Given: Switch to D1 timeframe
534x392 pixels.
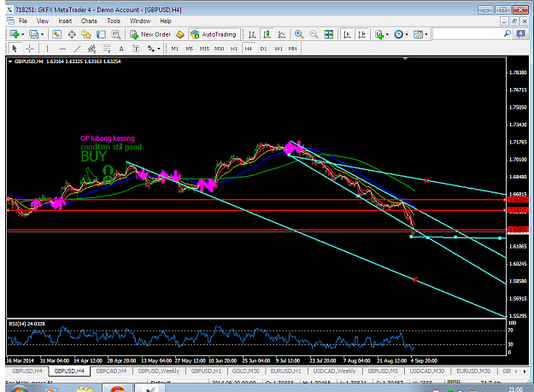Looking at the screenshot, I should tap(263, 49).
